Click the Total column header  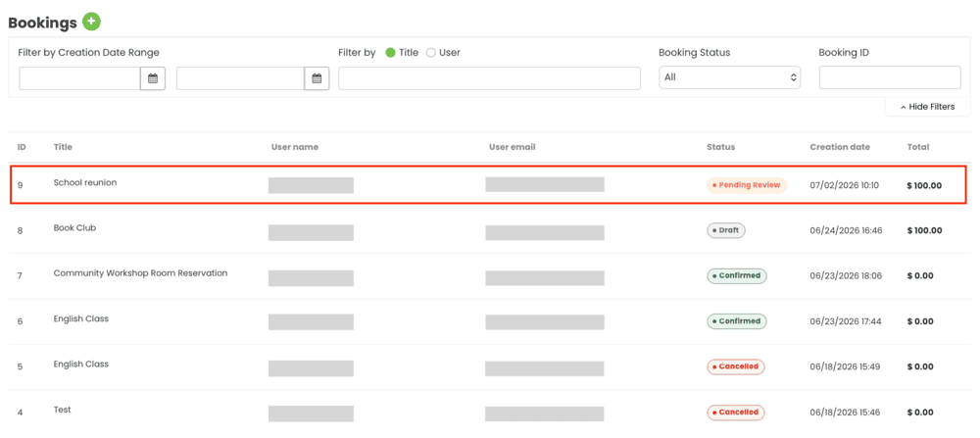[918, 147]
